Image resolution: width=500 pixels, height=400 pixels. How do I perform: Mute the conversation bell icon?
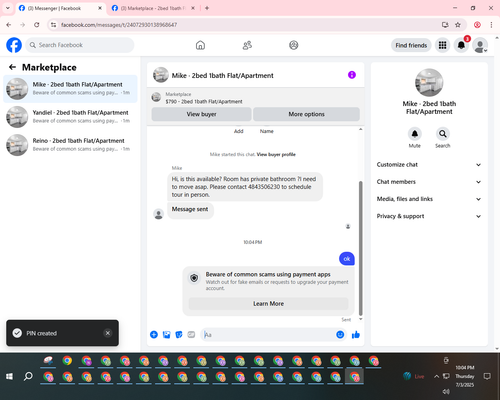[x=415, y=134]
